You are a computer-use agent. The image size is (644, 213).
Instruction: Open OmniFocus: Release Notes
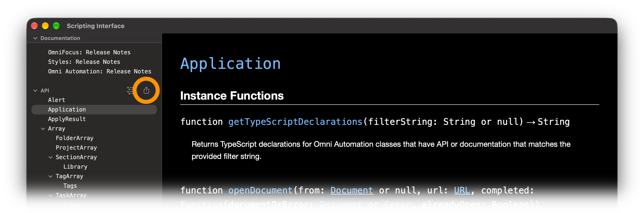(89, 52)
